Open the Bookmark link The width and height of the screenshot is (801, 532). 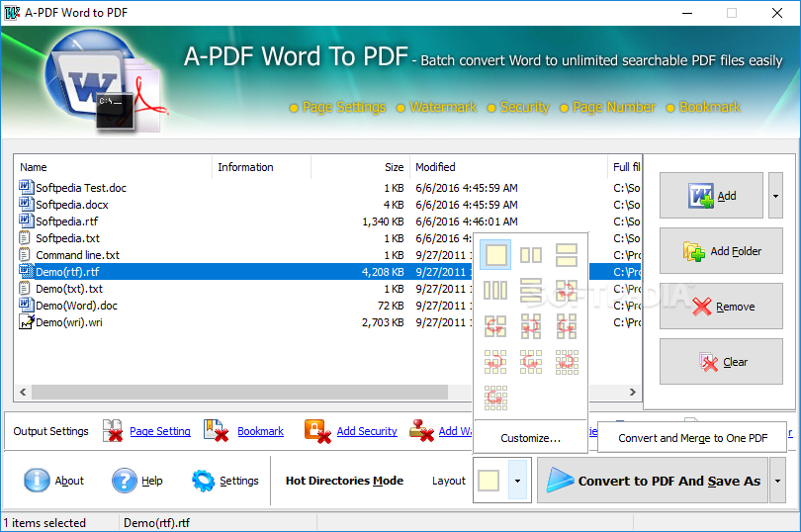(x=260, y=431)
